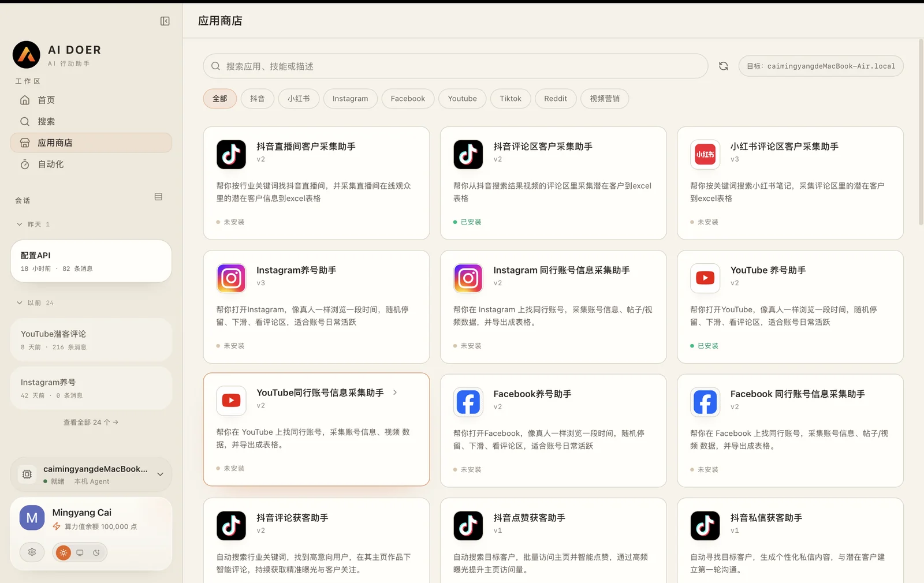Click the 抖音评论获客助手 app icon

point(231,526)
